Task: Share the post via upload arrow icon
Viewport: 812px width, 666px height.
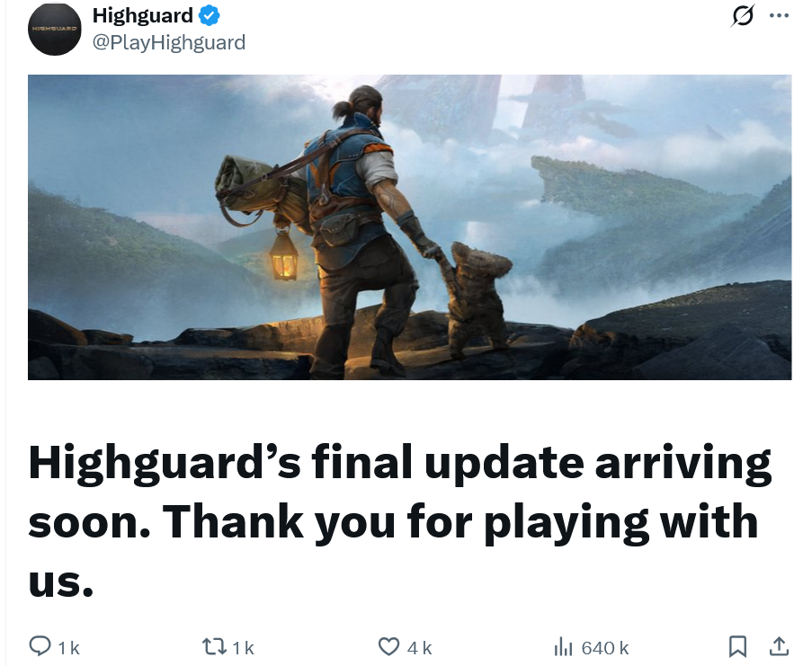Action: coord(779,646)
